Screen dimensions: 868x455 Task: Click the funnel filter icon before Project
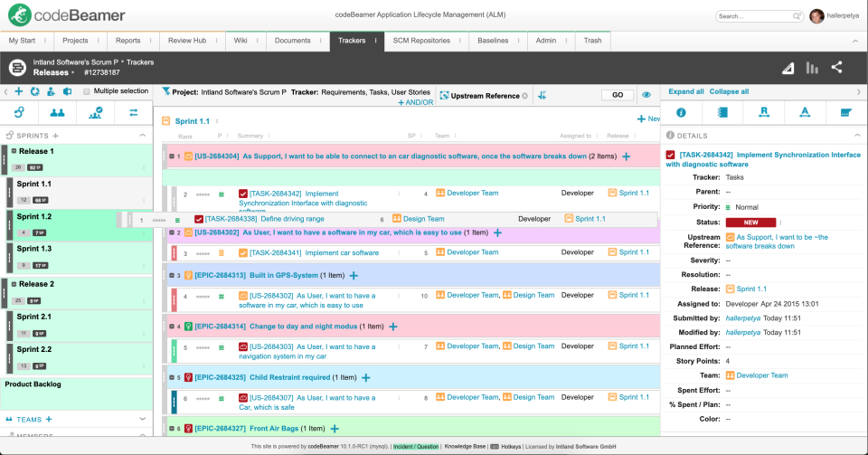click(165, 91)
